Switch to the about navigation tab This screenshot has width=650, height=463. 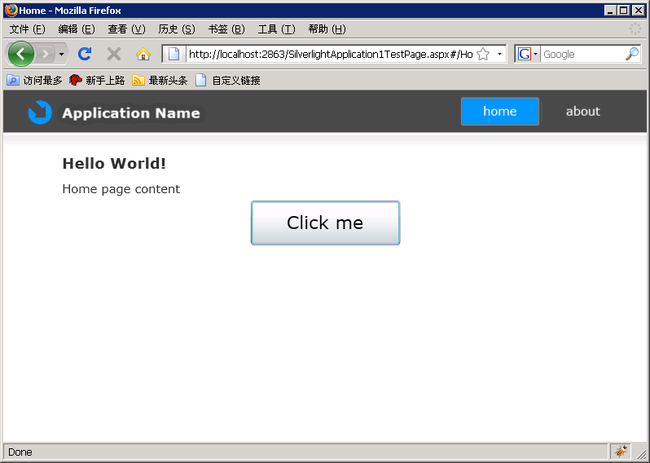583,111
